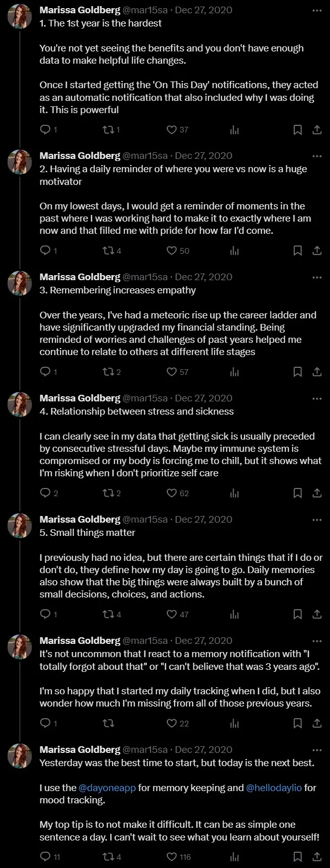Bookmark the 'Small things matter' tweet
330x868 pixels.
(x=298, y=614)
